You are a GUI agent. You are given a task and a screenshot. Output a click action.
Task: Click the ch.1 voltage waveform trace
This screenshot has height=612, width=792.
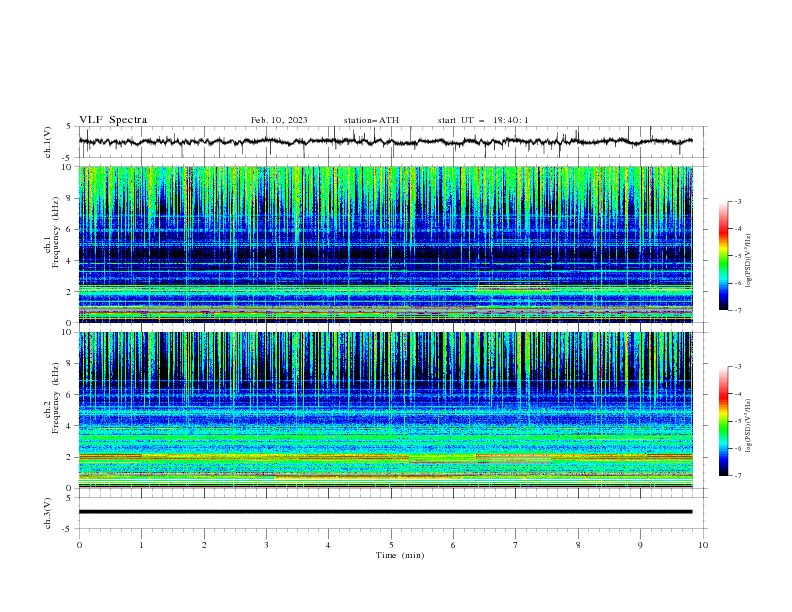[385, 142]
